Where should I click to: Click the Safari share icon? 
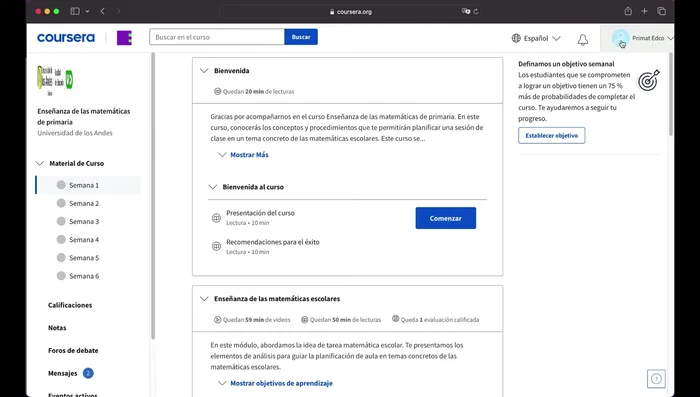tap(628, 11)
